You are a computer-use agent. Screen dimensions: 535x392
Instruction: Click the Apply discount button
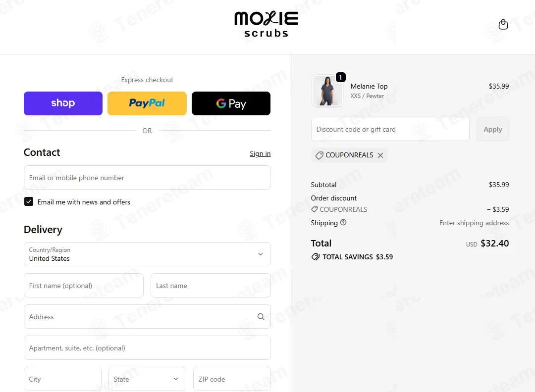pyautogui.click(x=493, y=129)
